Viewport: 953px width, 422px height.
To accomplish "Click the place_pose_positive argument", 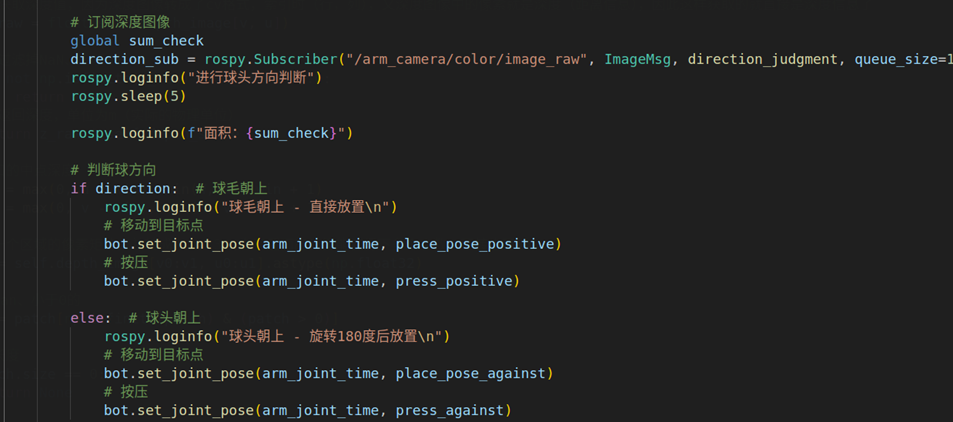I will pos(475,244).
